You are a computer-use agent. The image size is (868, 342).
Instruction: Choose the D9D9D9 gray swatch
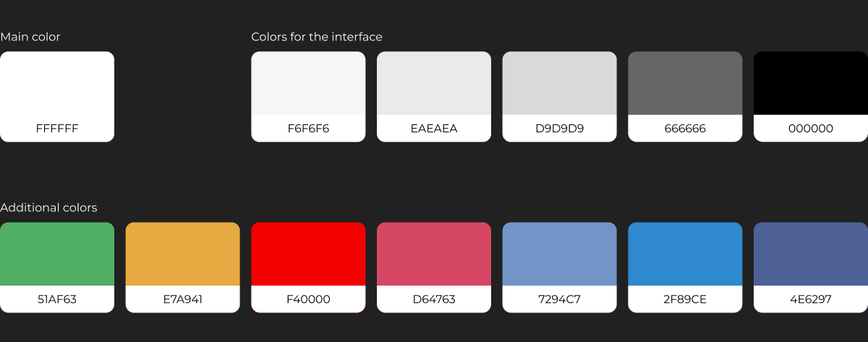click(x=559, y=84)
